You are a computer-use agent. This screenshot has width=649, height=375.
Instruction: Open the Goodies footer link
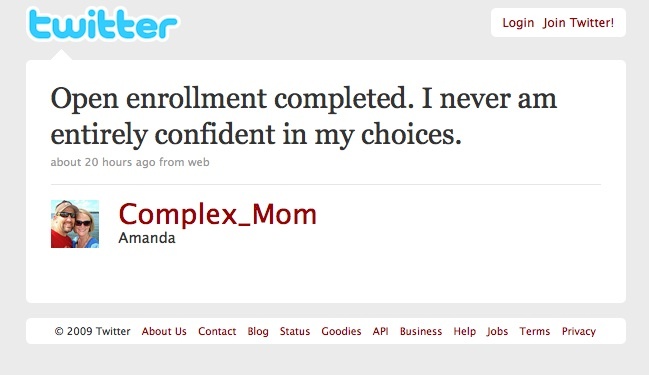(341, 331)
